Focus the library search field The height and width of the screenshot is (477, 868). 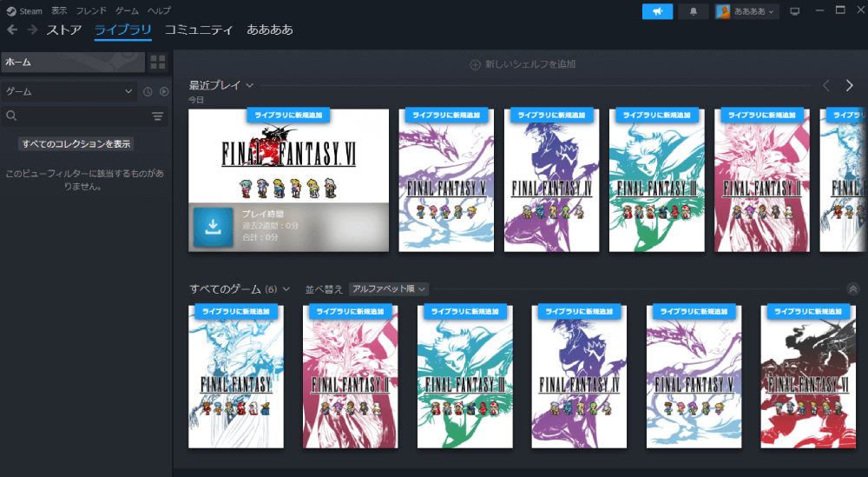click(x=83, y=116)
